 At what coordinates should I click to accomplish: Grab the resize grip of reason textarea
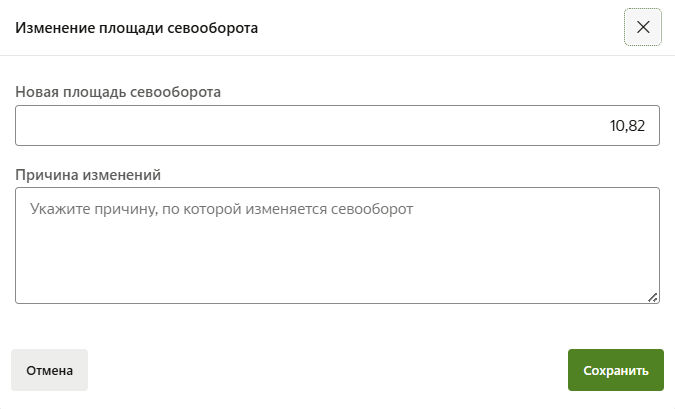[653, 297]
